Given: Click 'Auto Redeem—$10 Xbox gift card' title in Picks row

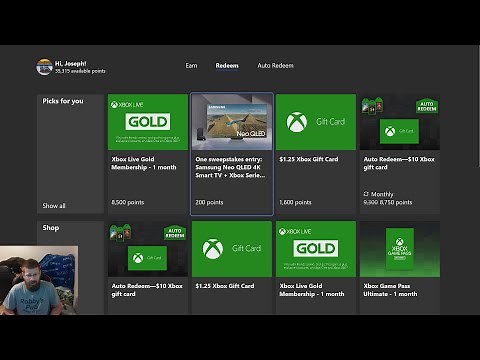Looking at the screenshot, I should tap(399, 163).
